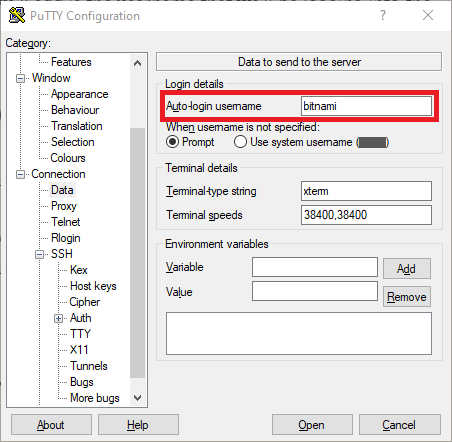This screenshot has height=442, width=452.
Task: Open Kex settings
Action: 79,270
